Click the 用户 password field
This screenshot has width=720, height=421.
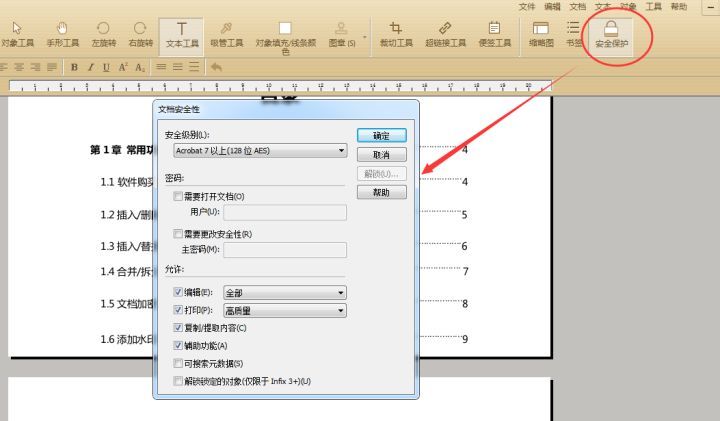285,212
